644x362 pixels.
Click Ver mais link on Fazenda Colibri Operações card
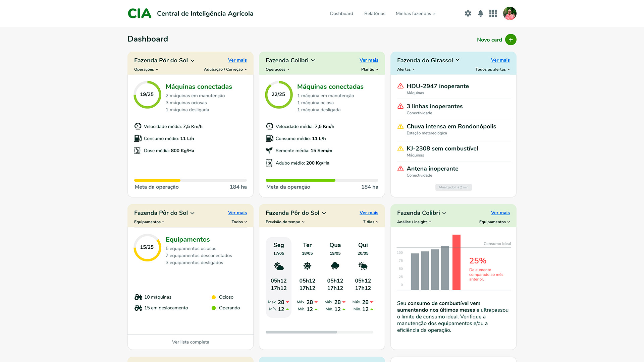[369, 60]
